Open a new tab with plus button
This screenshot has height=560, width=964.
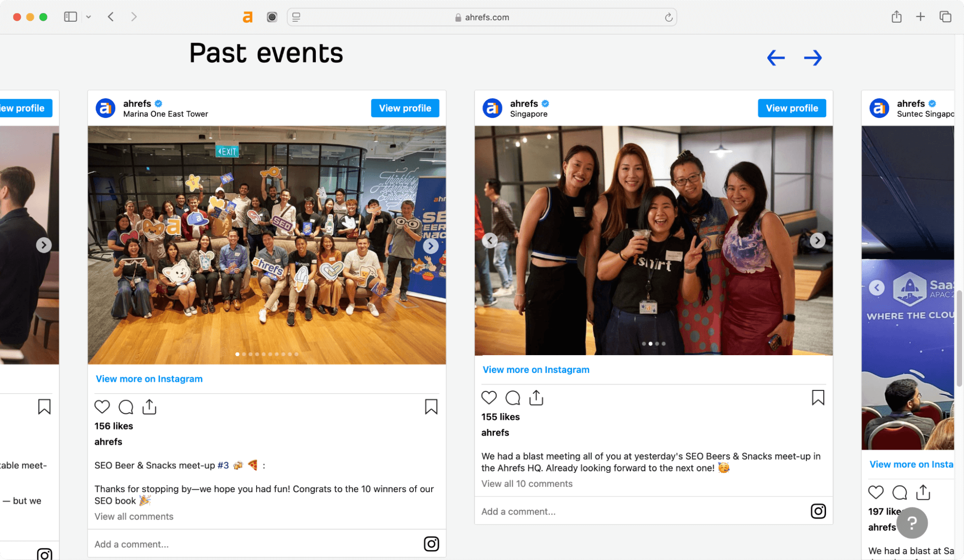pyautogui.click(x=920, y=17)
